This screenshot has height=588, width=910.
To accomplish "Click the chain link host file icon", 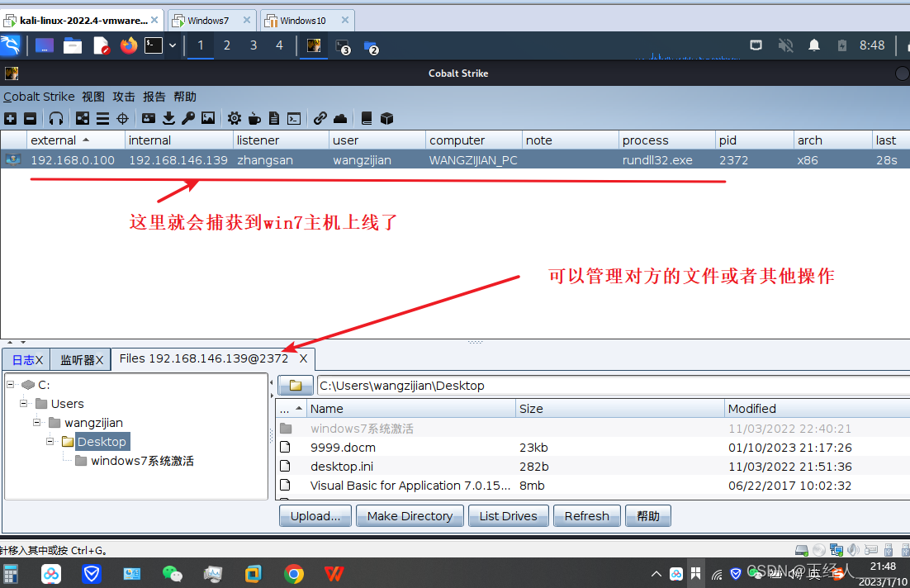I will (x=320, y=118).
